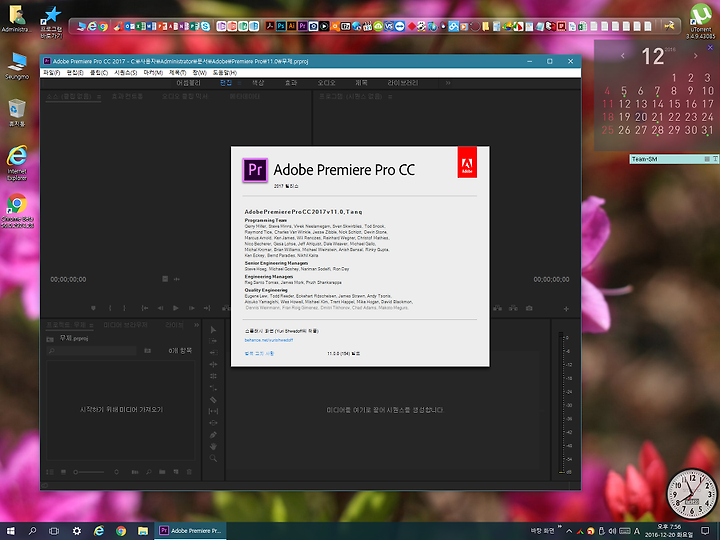Screen dimensions: 720x540
Task: Open Task View on taskbar
Action: [54, 531]
